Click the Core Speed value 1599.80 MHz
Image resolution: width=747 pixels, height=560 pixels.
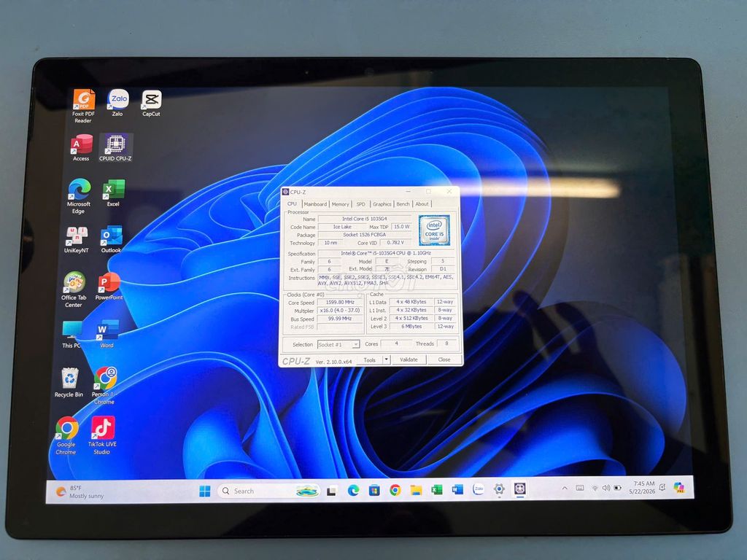[x=340, y=303]
